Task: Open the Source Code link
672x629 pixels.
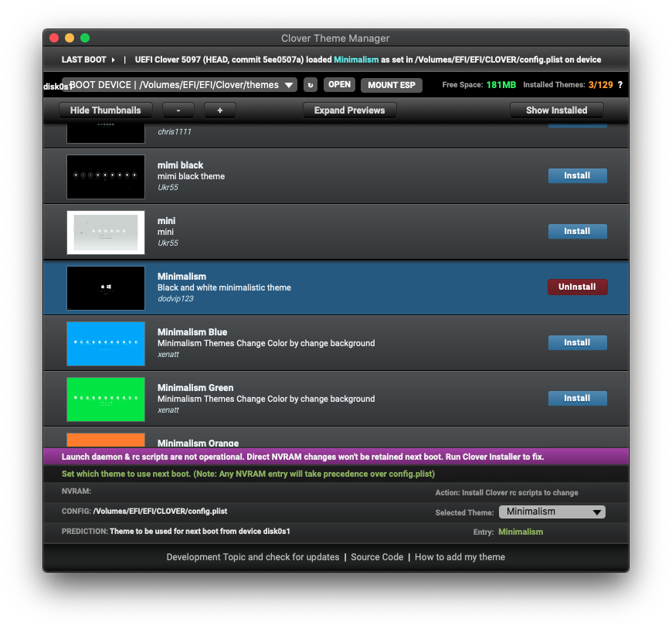Action: [377, 557]
